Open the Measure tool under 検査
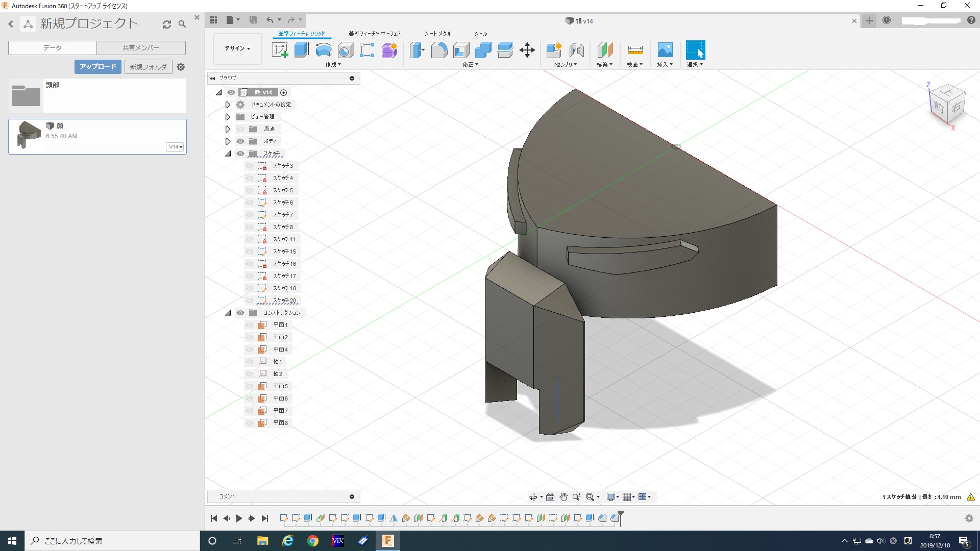This screenshot has width=980, height=551. [635, 50]
